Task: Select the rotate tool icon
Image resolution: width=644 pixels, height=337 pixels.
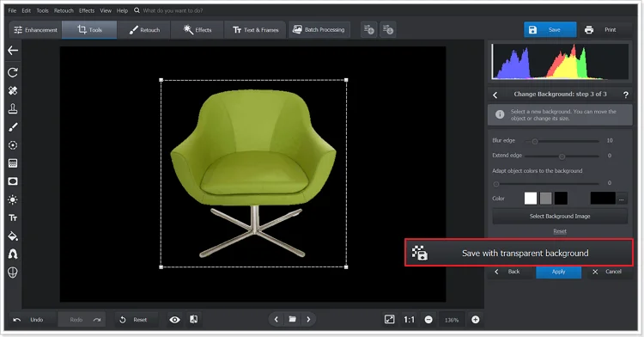Action: tap(13, 73)
